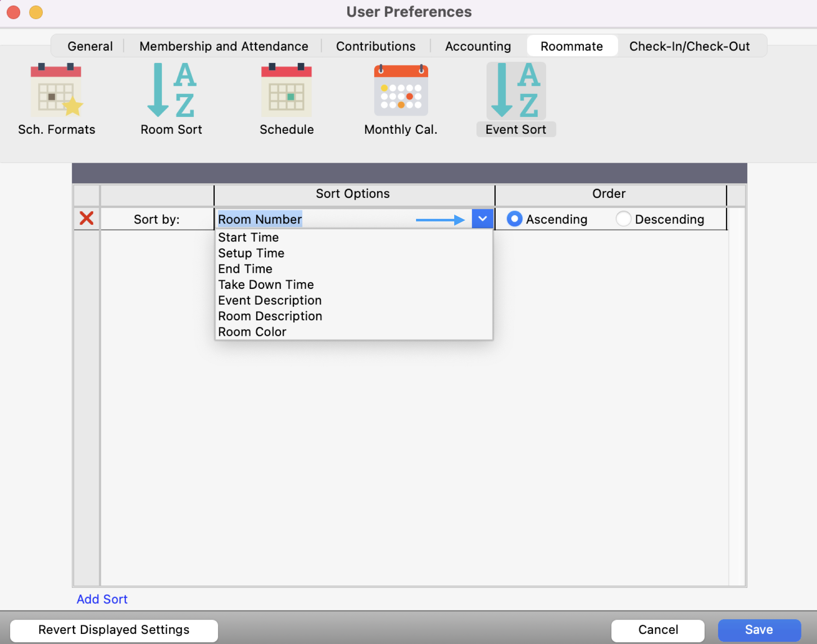Pick Event Description in the list
The image size is (817, 644).
(x=270, y=300)
